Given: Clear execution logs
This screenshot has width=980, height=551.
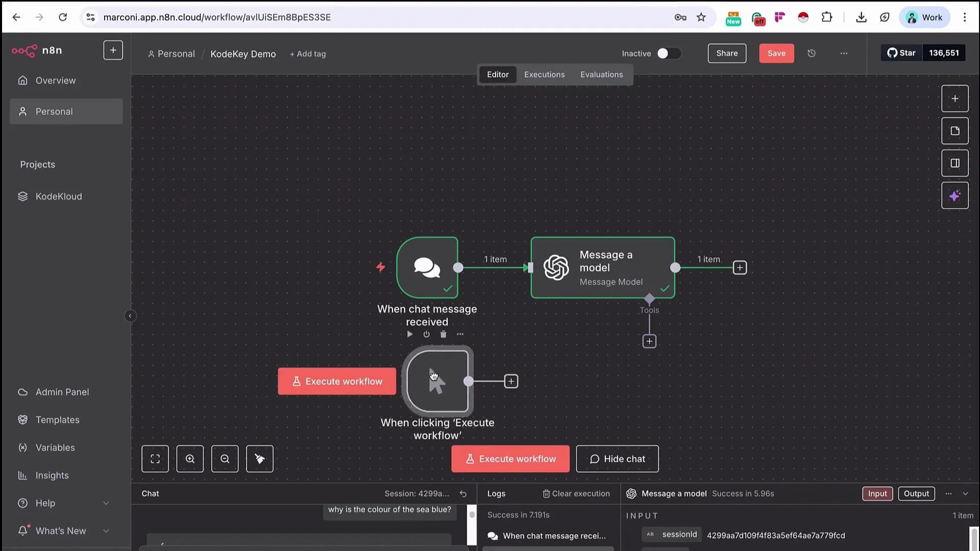Looking at the screenshot, I should (576, 494).
